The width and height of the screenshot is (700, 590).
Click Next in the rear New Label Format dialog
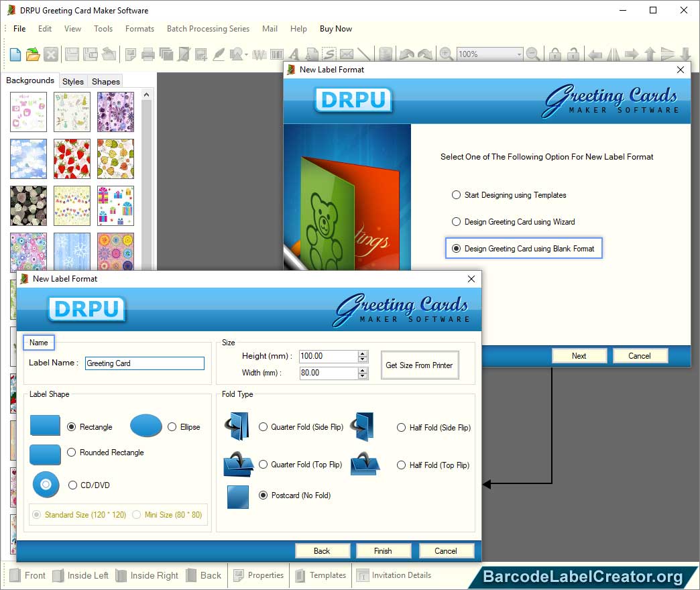tap(579, 356)
